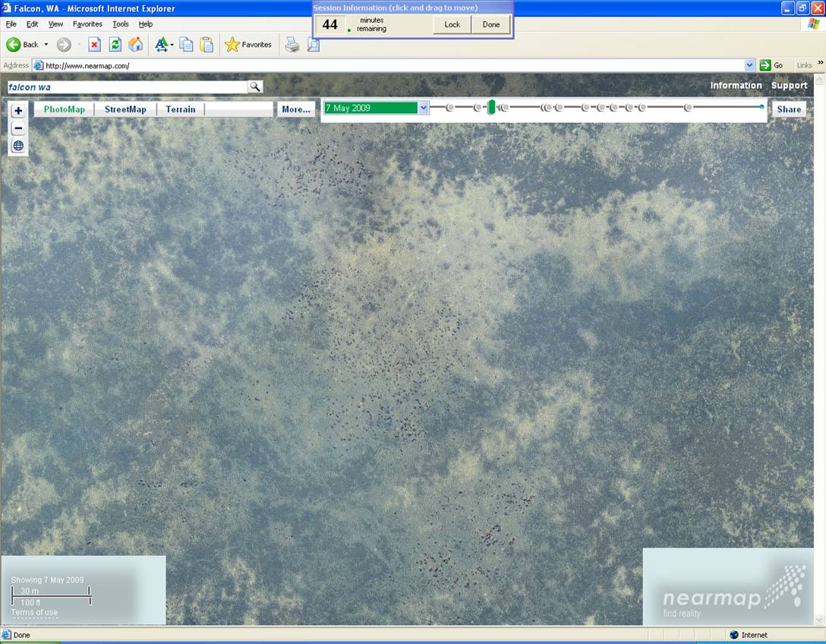This screenshot has width=826, height=644.
Task: Click the green handle on date timeline
Action: click(491, 107)
